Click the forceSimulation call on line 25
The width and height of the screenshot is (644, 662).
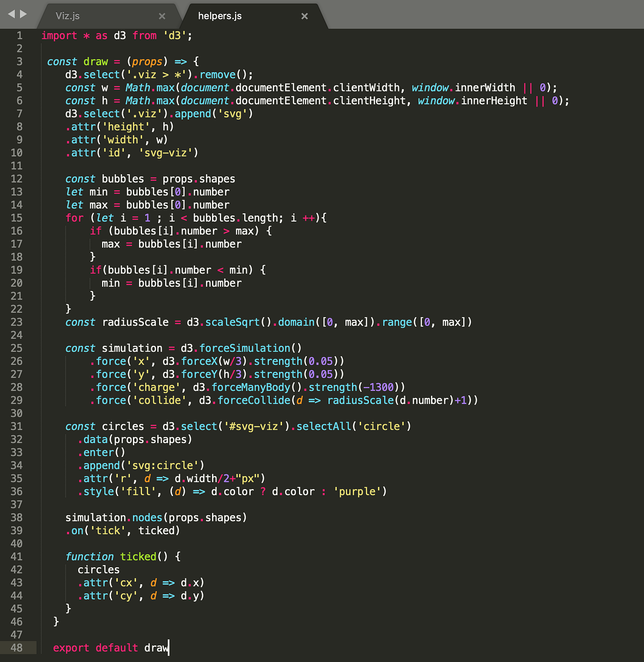(244, 348)
